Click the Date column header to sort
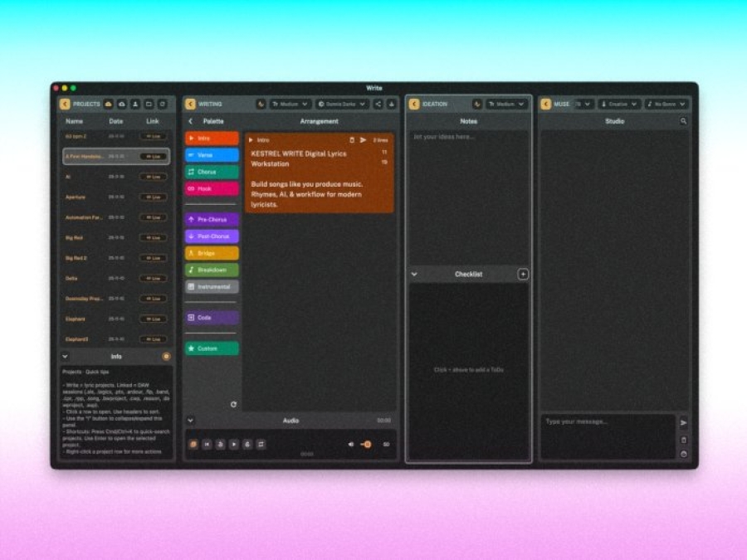Viewport: 747px width, 560px height. coord(116,121)
